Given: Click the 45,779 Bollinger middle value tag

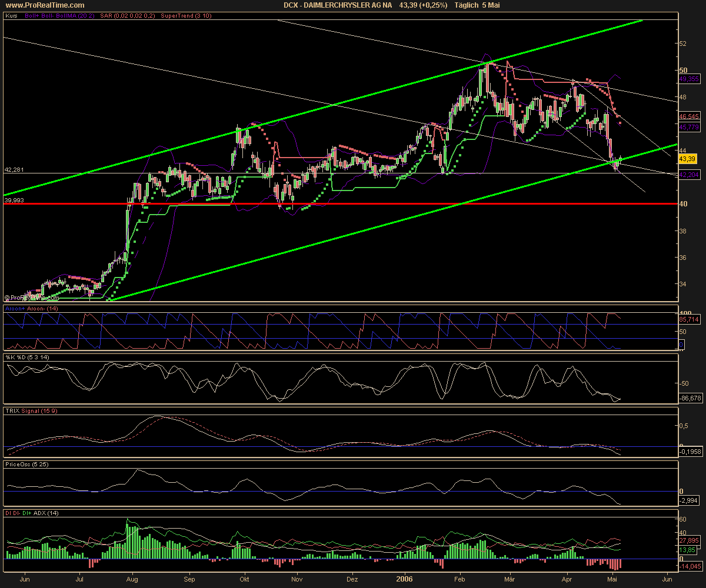Looking at the screenshot, I should [689, 126].
